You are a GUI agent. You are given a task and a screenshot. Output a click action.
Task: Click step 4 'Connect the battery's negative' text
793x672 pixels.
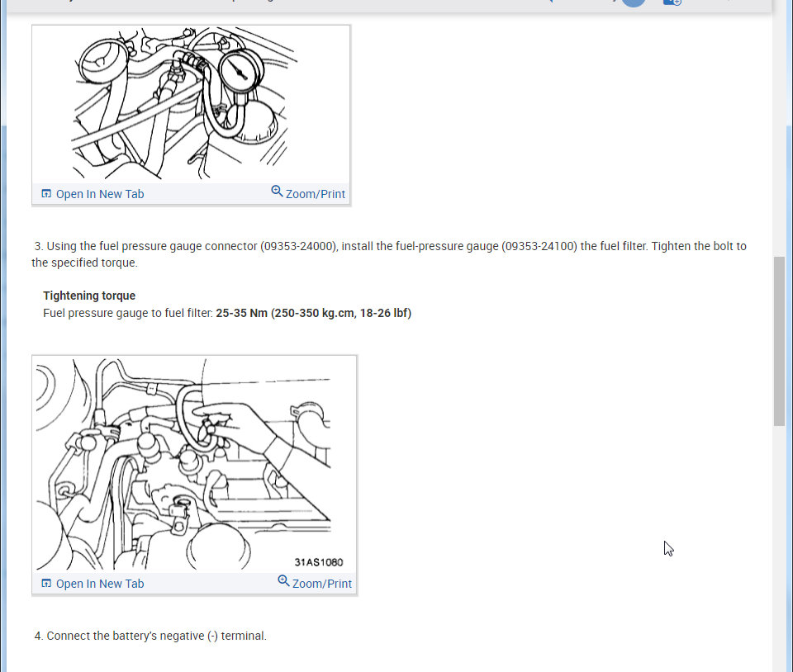(x=150, y=637)
